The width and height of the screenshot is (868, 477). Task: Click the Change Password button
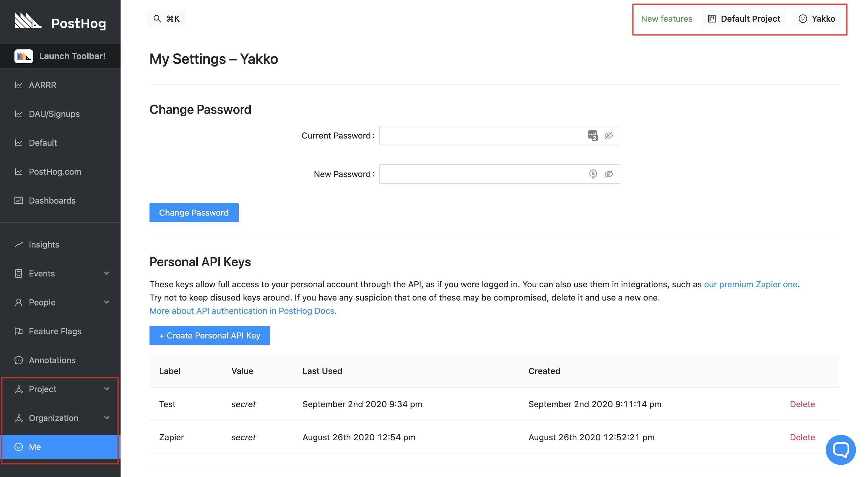pos(194,212)
